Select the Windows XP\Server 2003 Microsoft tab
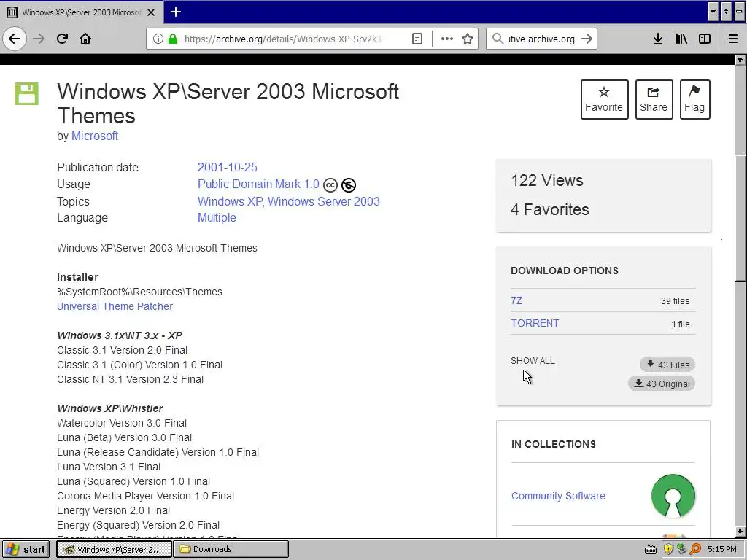Image resolution: width=747 pixels, height=560 pixels. (81, 12)
